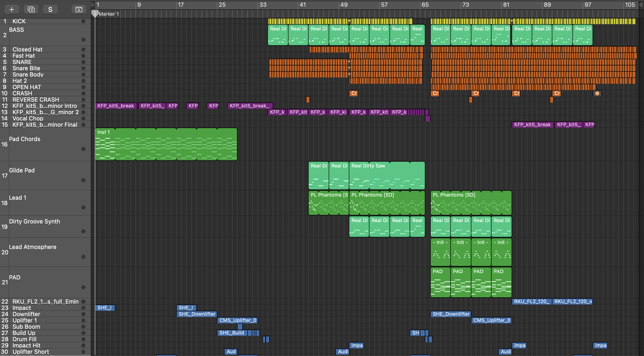Select the first PAD region on track 21
The image size is (644, 356).
tap(440, 282)
